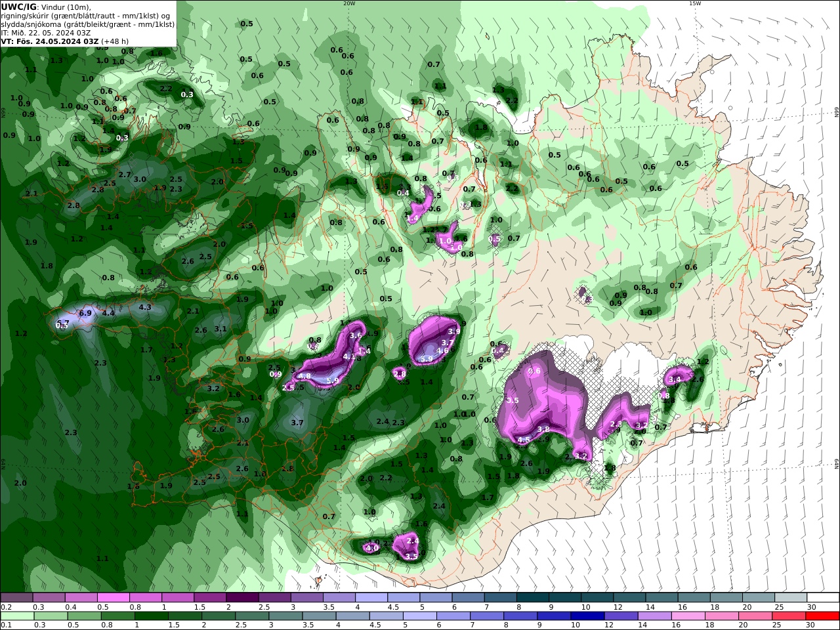
Task: Select the dark teal 8 mm snow legend swatch
Action: pyautogui.click(x=532, y=598)
